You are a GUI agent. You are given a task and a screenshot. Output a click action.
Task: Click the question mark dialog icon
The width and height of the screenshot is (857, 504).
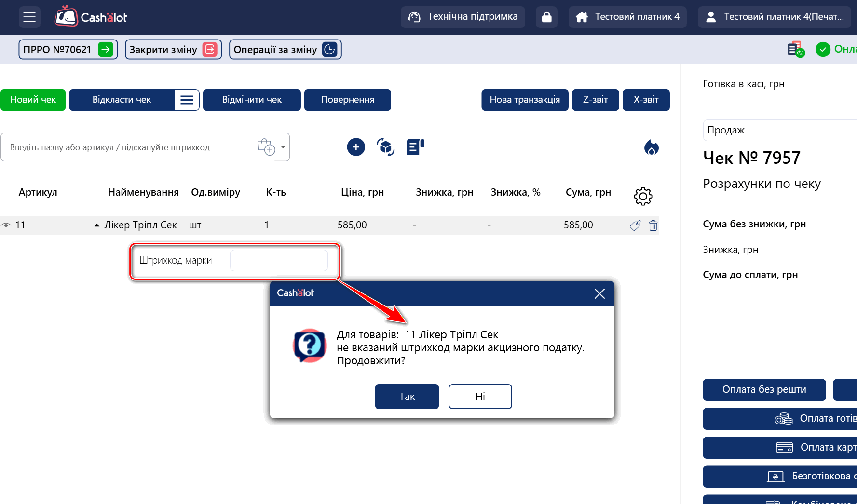coord(310,345)
